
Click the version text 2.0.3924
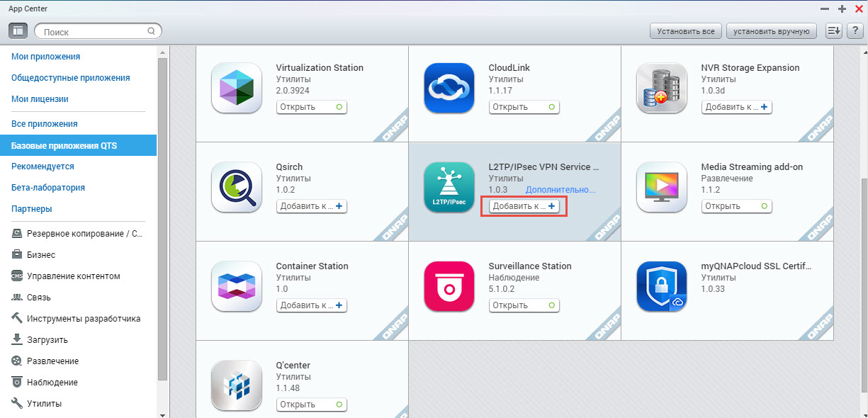point(293,91)
